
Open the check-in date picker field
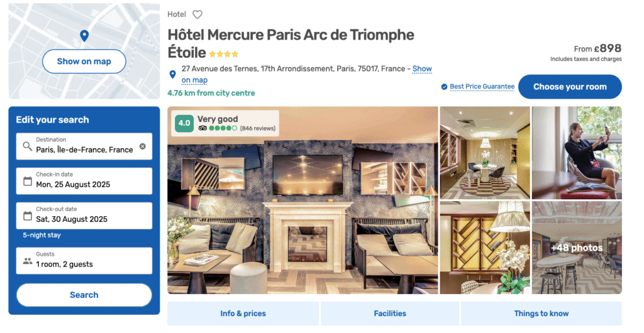[84, 181]
